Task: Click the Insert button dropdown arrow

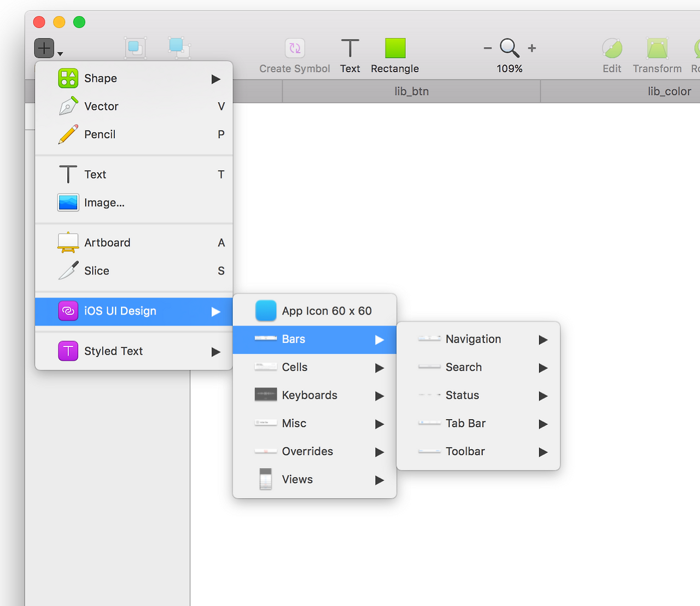Action: [60, 54]
